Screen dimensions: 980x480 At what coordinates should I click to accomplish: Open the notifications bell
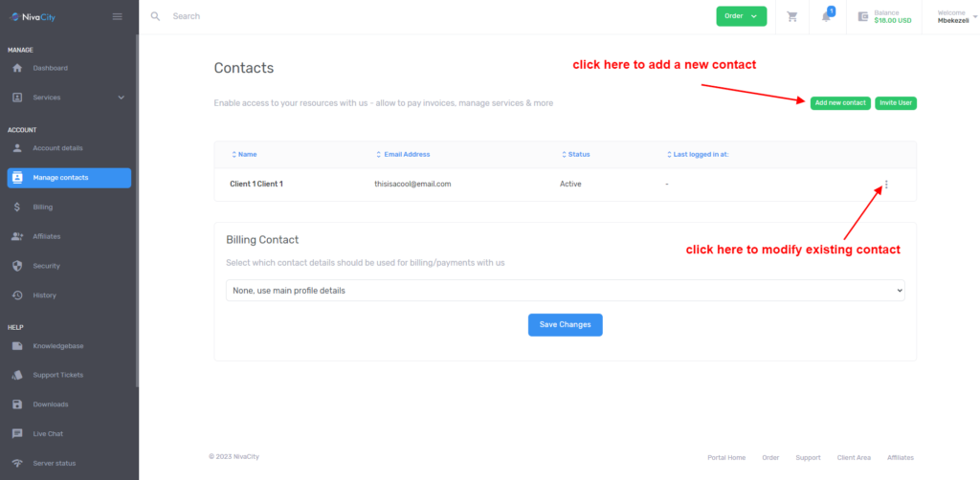coord(827,16)
